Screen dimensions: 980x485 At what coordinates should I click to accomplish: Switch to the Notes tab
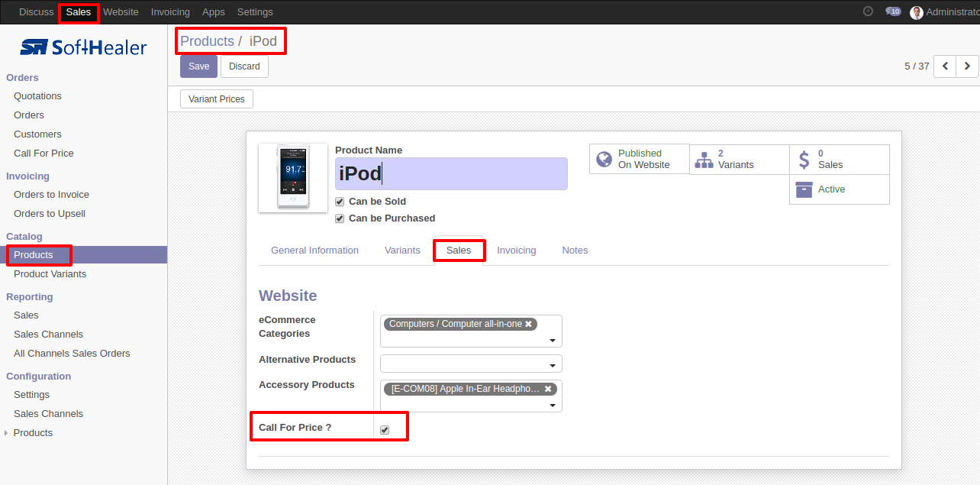click(575, 251)
